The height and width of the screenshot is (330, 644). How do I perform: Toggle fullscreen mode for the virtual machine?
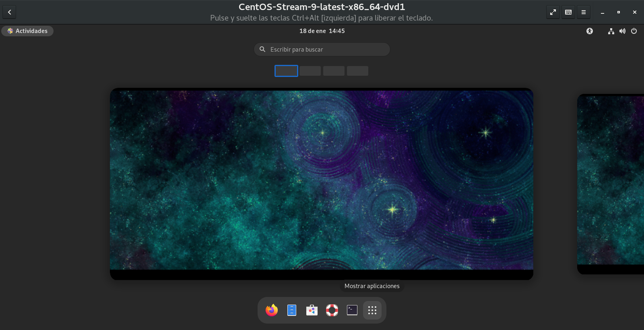(x=553, y=12)
